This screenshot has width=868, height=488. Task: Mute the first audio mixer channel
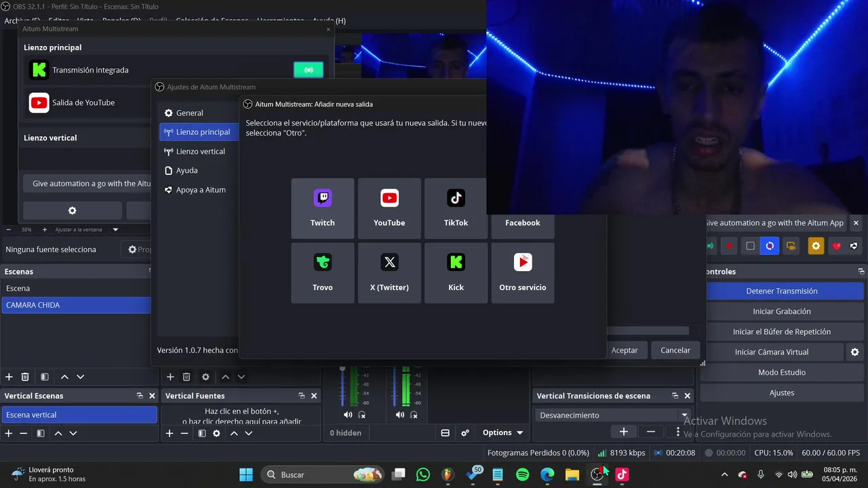pyautogui.click(x=348, y=415)
